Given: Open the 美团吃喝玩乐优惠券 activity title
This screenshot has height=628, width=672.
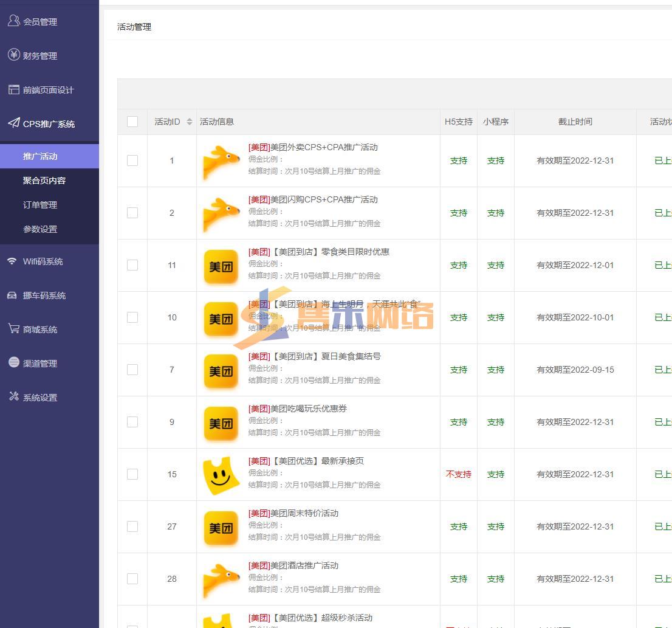Looking at the screenshot, I should tap(298, 409).
